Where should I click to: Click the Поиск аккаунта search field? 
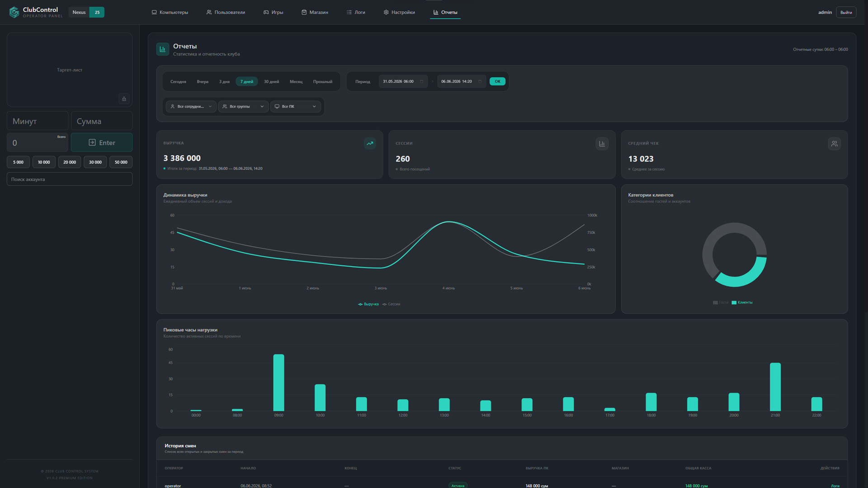[70, 179]
